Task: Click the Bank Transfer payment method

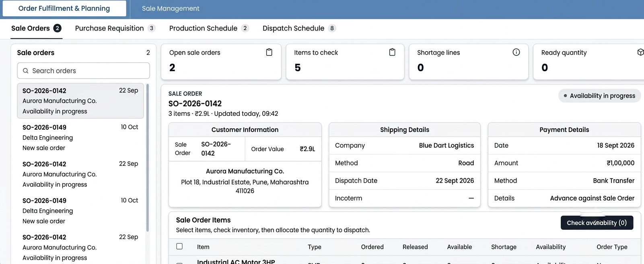Action: click(x=614, y=181)
